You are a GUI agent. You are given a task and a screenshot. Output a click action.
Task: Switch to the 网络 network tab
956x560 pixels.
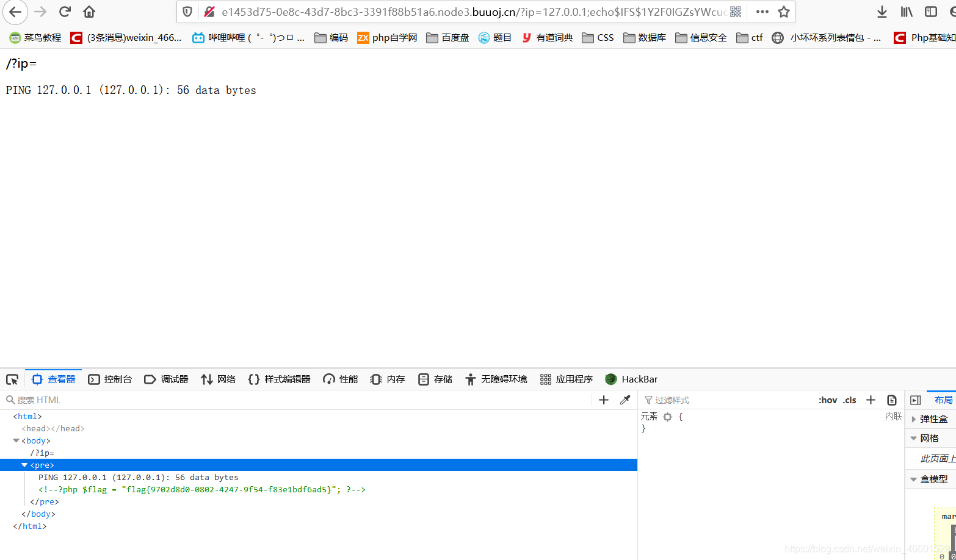click(219, 379)
